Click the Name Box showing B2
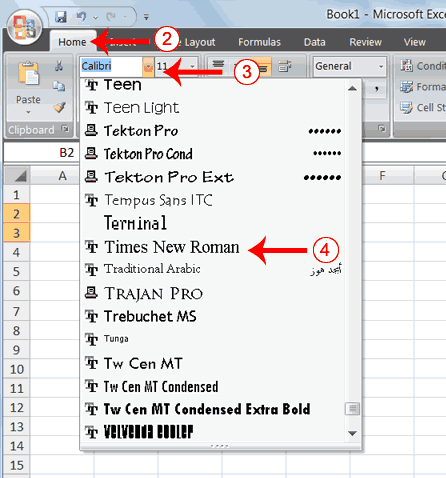The image size is (446, 478). [41, 153]
